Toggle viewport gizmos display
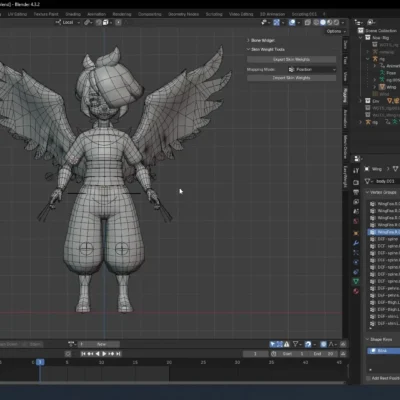The image size is (400, 400). (x=276, y=22)
